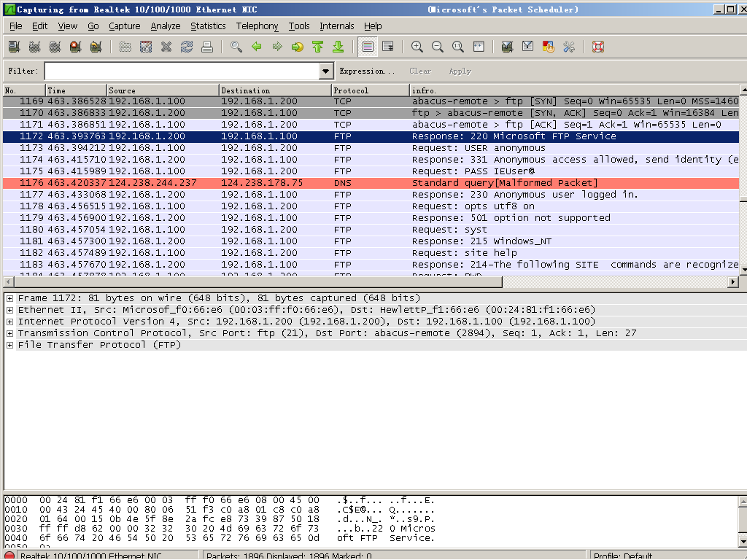Restart the running live capture
747x560 pixels.
pos(96,47)
